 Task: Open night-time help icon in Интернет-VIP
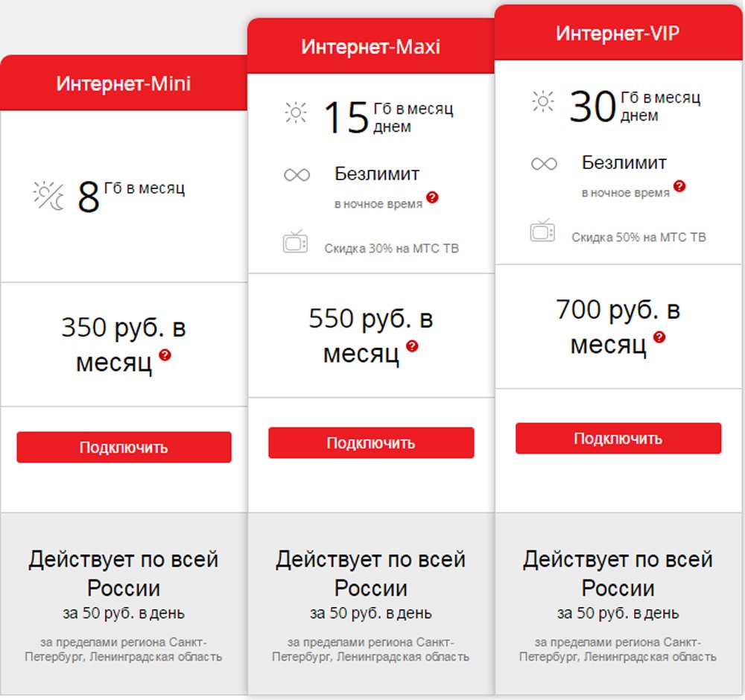coord(679,186)
